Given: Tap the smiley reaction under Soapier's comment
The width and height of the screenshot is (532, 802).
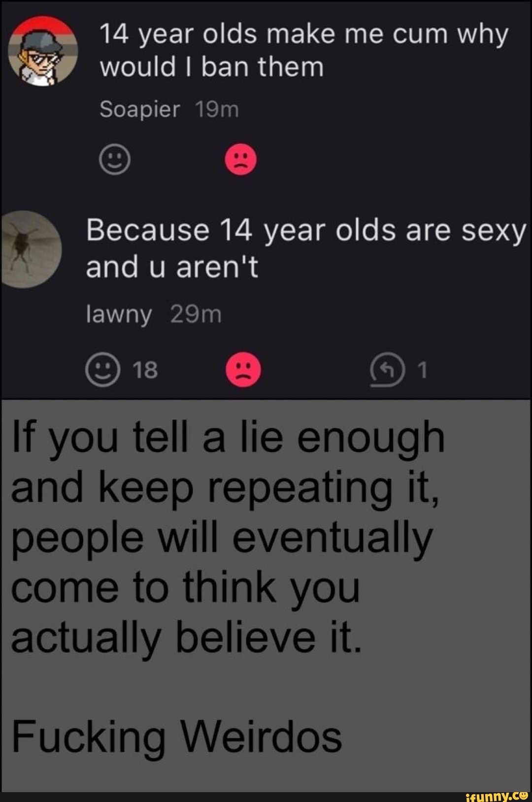Looking at the screenshot, I should pos(115,160).
